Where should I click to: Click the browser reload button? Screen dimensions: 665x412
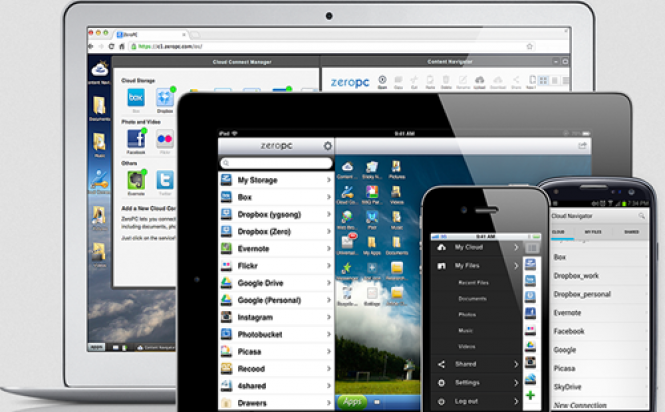pyautogui.click(x=111, y=46)
